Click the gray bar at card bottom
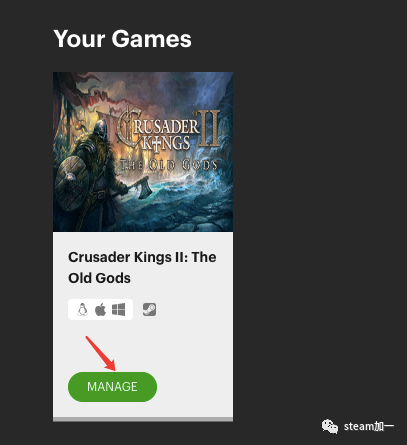The image size is (407, 445). tap(143, 419)
